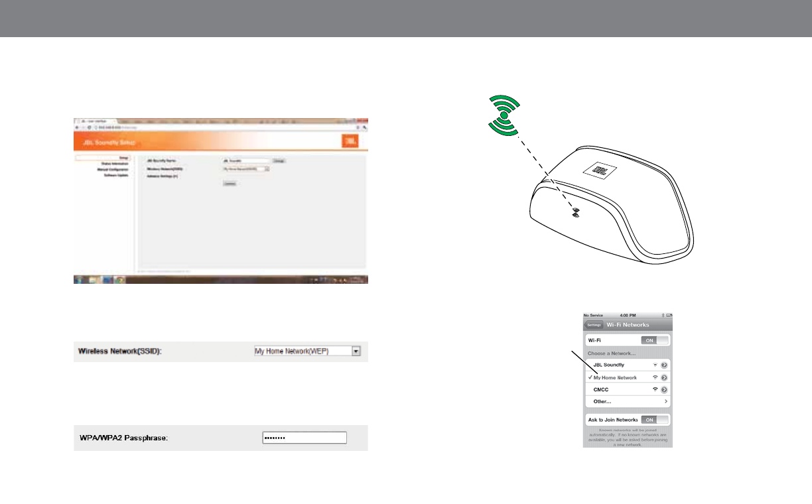The image size is (812, 504).
Task: Click the WPA/WPA2 Passphrase input field
Action: (304, 438)
